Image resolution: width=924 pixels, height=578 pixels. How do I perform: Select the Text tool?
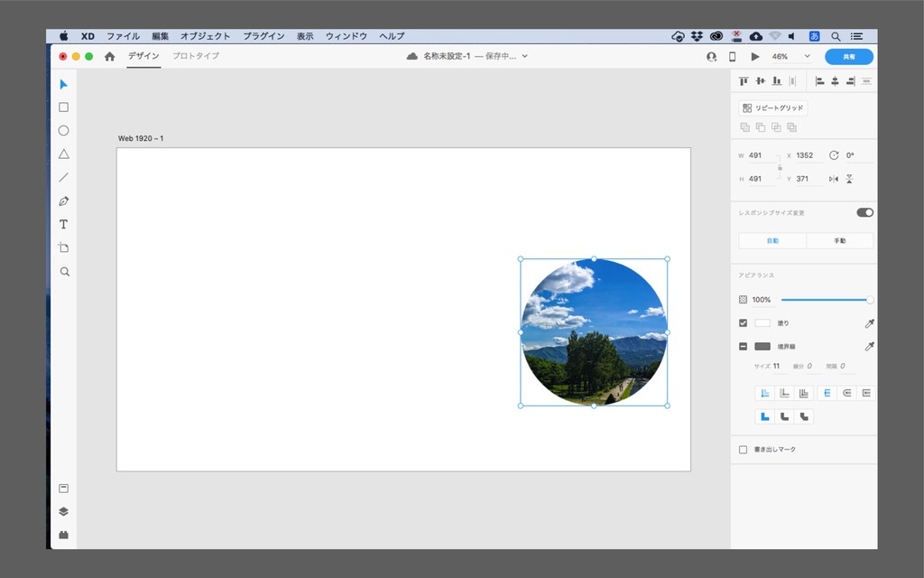pos(64,224)
